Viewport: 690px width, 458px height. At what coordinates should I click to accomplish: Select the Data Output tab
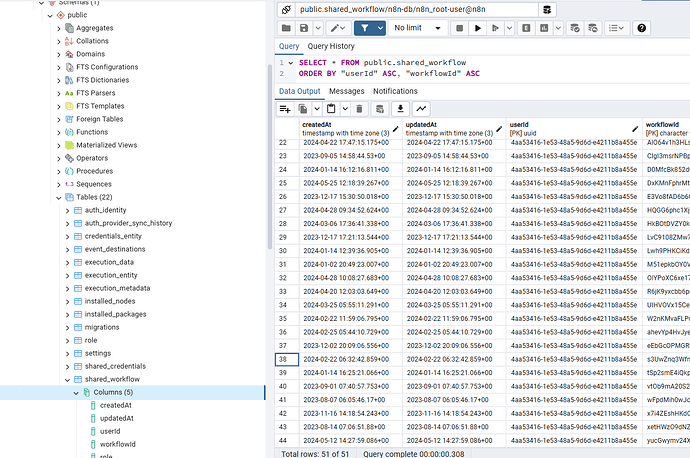pyautogui.click(x=300, y=91)
